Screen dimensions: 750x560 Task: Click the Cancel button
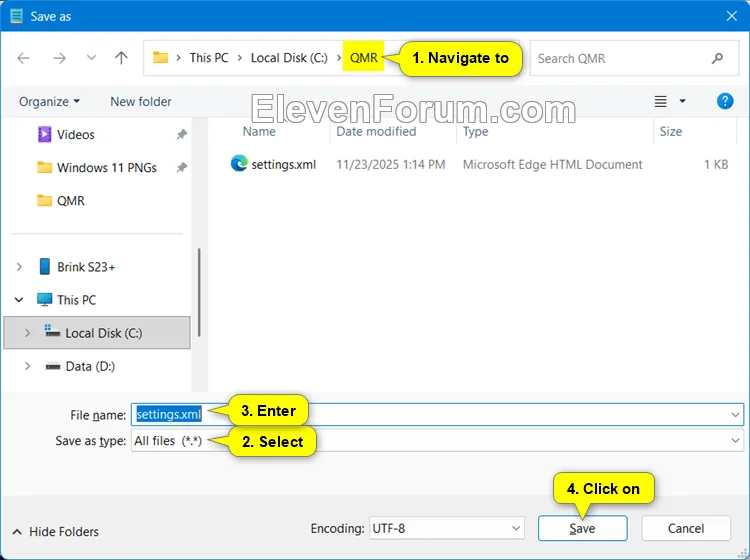[686, 528]
